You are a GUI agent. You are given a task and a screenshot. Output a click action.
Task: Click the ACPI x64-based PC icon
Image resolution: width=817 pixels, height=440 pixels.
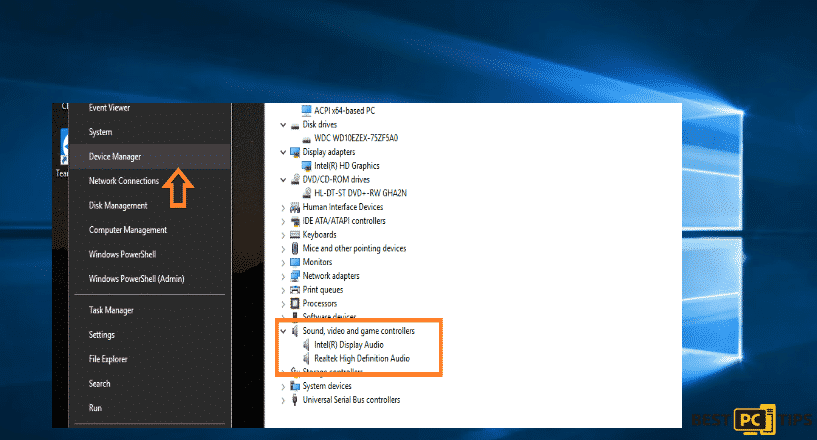[306, 111]
